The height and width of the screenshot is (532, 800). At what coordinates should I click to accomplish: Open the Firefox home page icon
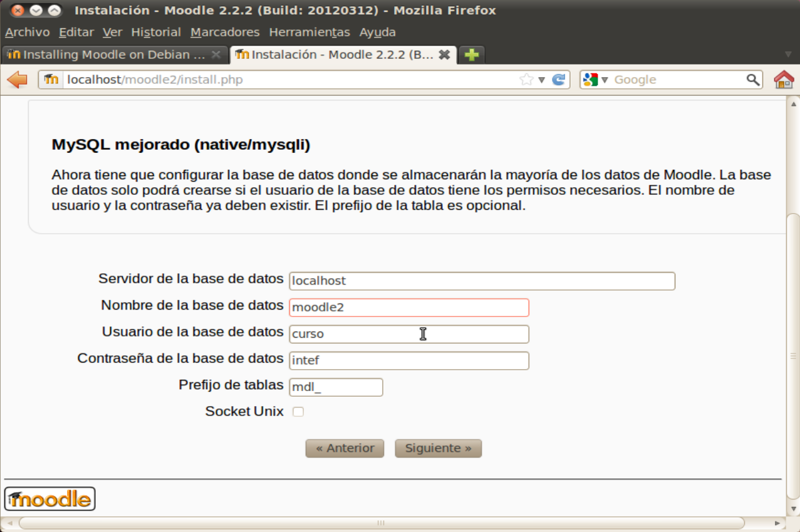tap(784, 80)
